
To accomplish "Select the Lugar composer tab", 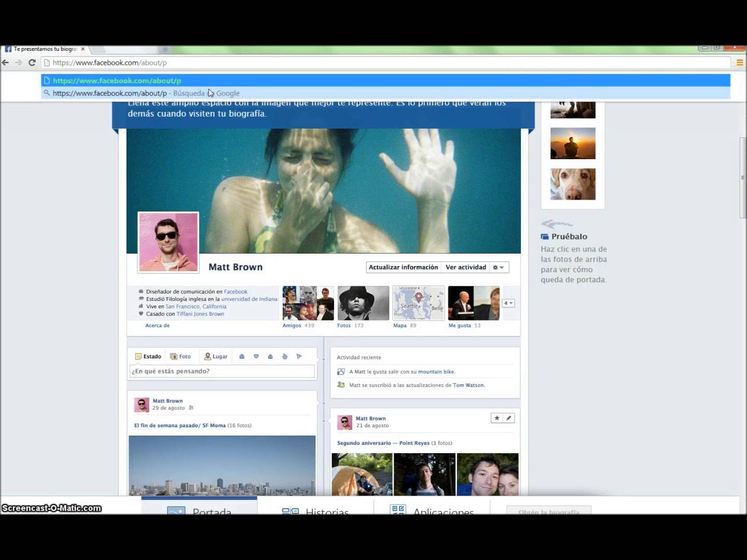I will coord(216,356).
